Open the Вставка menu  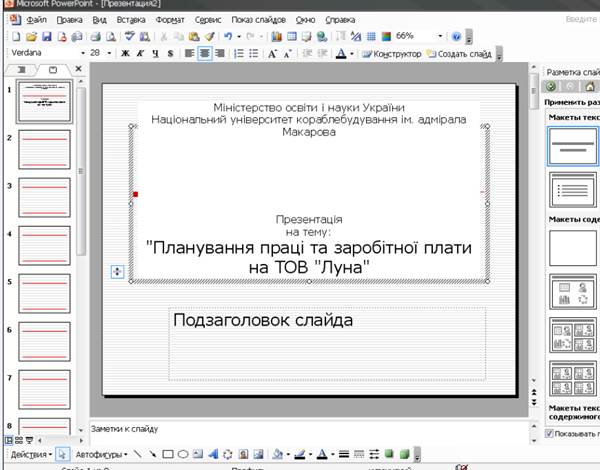coord(131,20)
